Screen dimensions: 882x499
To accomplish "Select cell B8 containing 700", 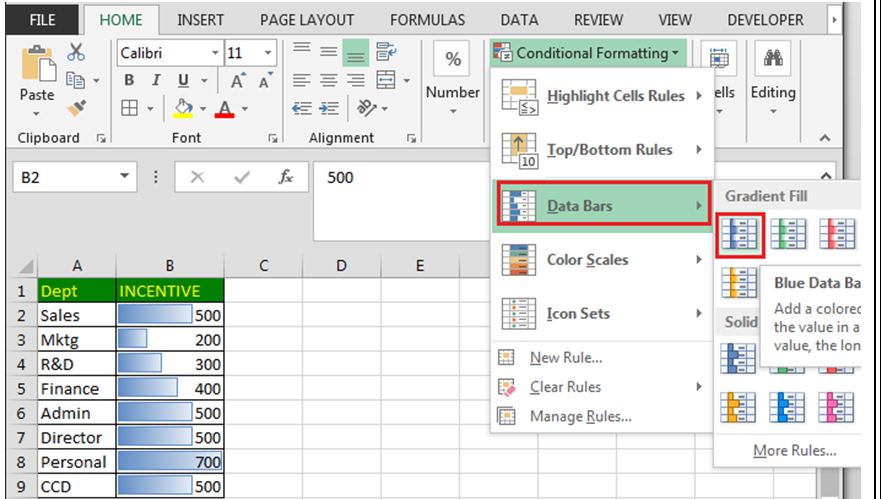I will point(170,462).
